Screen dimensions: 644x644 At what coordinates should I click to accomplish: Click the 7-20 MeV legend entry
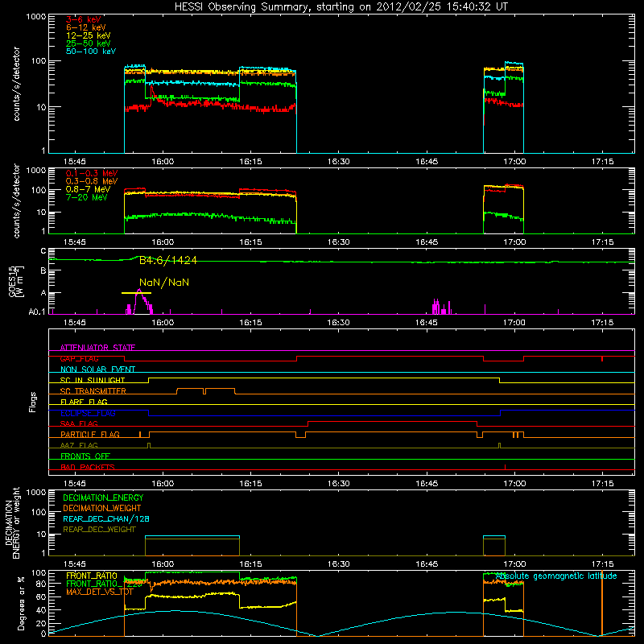pos(87,197)
